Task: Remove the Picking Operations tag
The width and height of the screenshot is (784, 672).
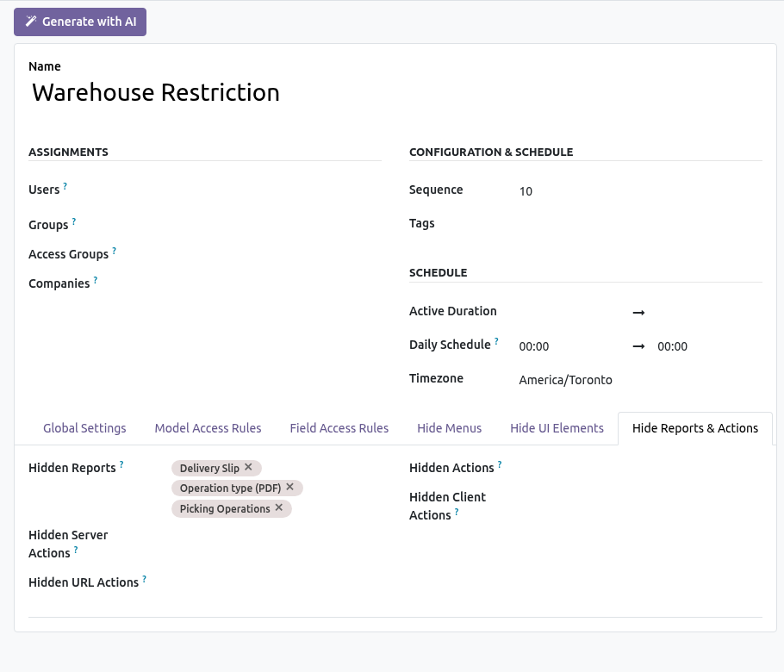Action: point(278,507)
